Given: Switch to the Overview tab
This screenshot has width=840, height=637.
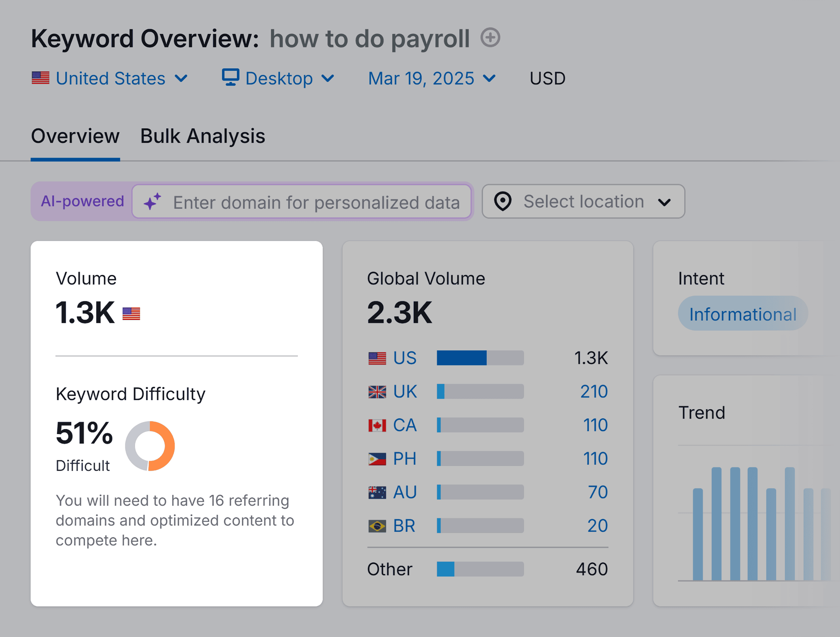Looking at the screenshot, I should tap(75, 136).
